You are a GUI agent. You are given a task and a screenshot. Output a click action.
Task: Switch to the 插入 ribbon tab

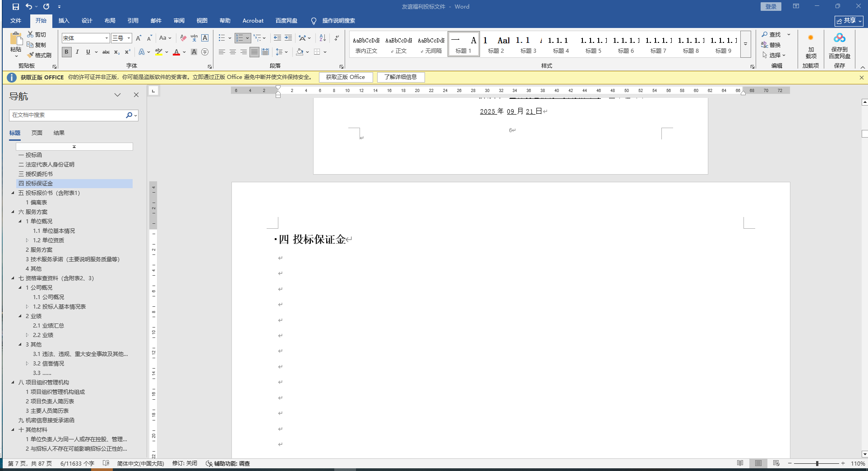point(64,21)
